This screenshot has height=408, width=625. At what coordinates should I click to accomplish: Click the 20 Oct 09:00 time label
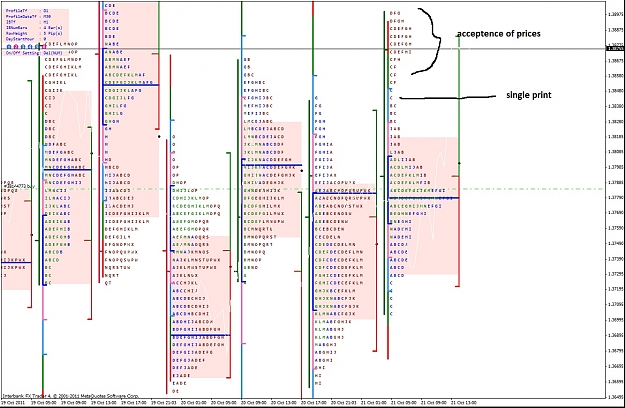pos(254,402)
